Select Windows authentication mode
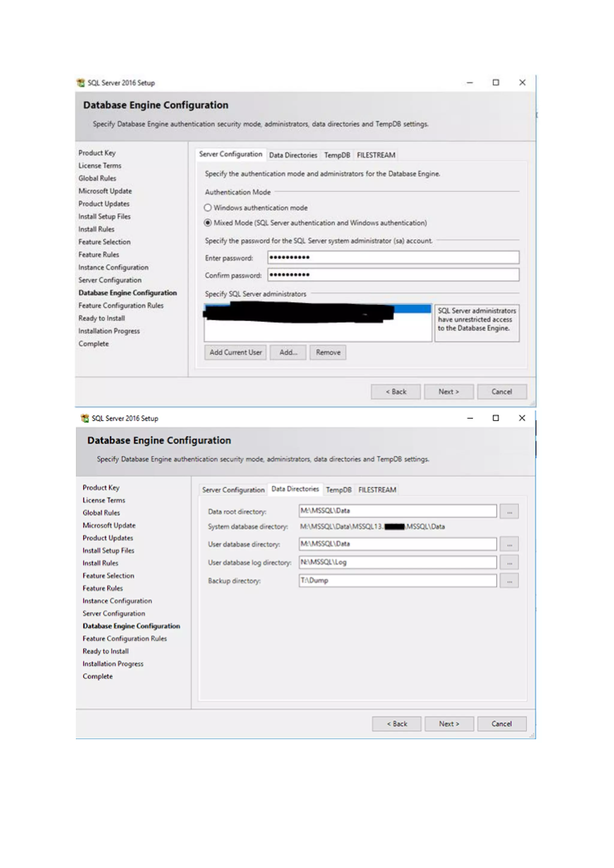614x868 pixels. [208, 208]
